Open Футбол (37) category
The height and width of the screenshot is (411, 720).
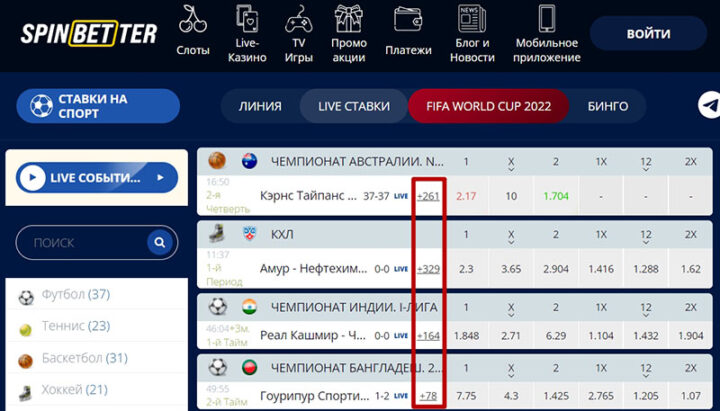click(x=76, y=294)
